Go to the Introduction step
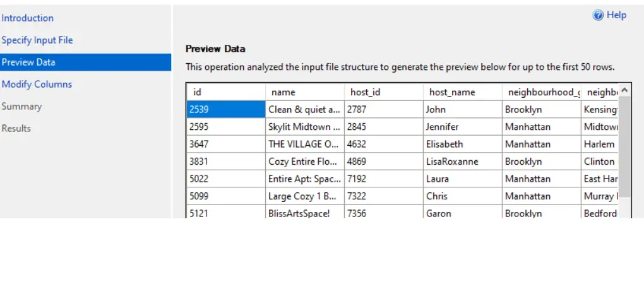The width and height of the screenshot is (644, 294). [x=28, y=18]
